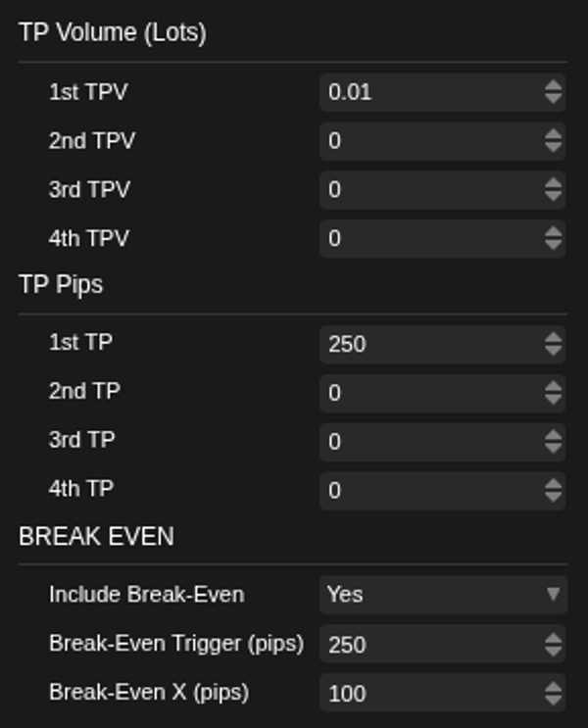
Task: Click the 4th TP down arrow
Action: [554, 497]
